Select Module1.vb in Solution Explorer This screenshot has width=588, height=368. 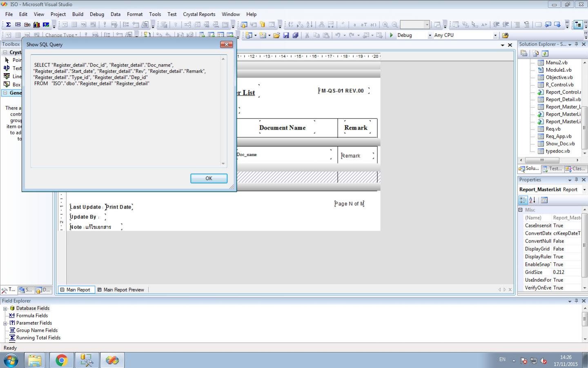559,70
